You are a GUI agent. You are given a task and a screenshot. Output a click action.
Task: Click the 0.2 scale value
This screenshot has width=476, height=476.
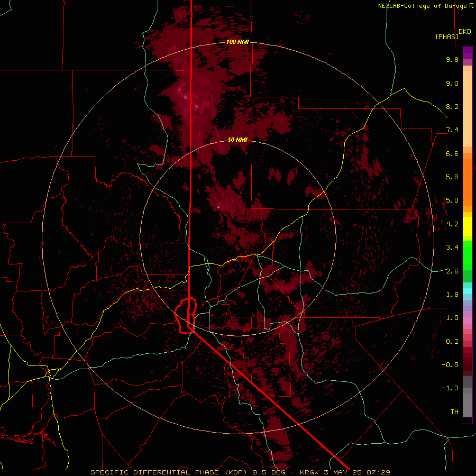[x=452, y=342]
